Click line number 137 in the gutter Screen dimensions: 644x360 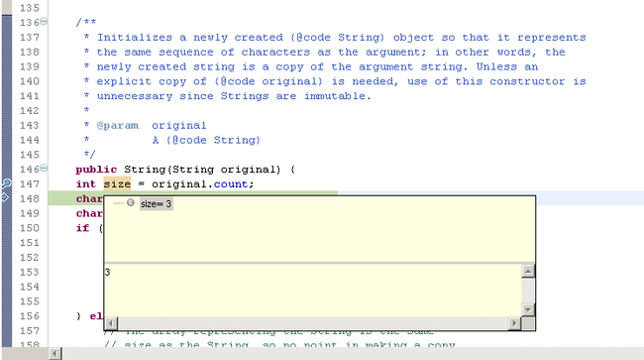(x=30, y=38)
